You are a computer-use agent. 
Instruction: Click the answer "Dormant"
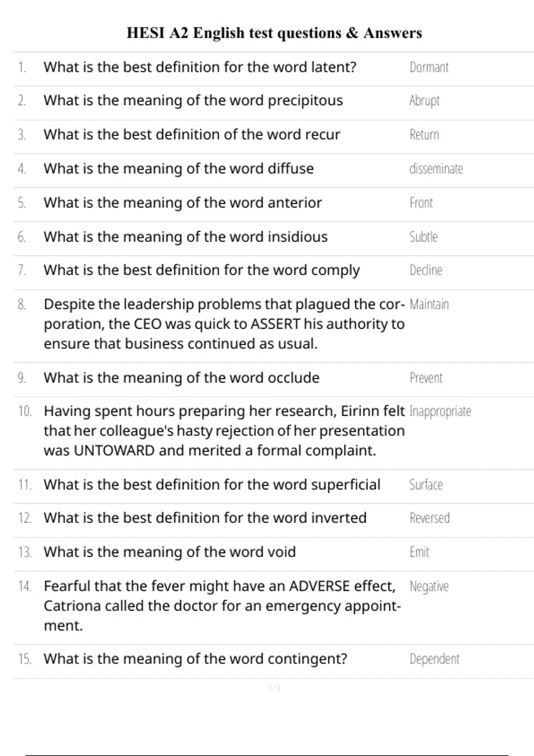429,67
